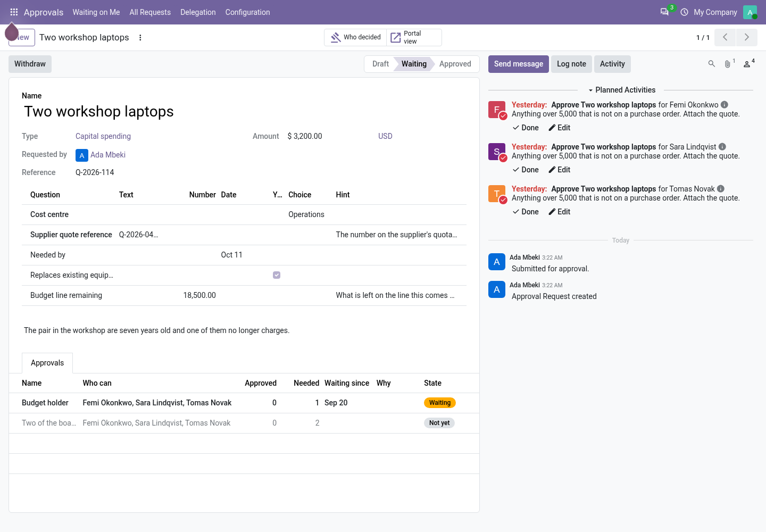The image size is (766, 532).
Task: Click the Not yet state badge
Action: [x=439, y=423]
